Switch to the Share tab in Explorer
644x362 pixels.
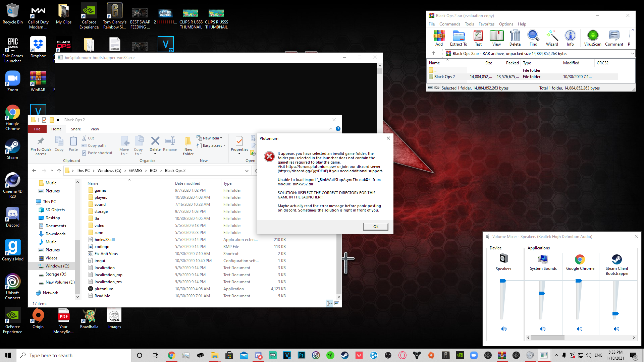tap(76, 129)
